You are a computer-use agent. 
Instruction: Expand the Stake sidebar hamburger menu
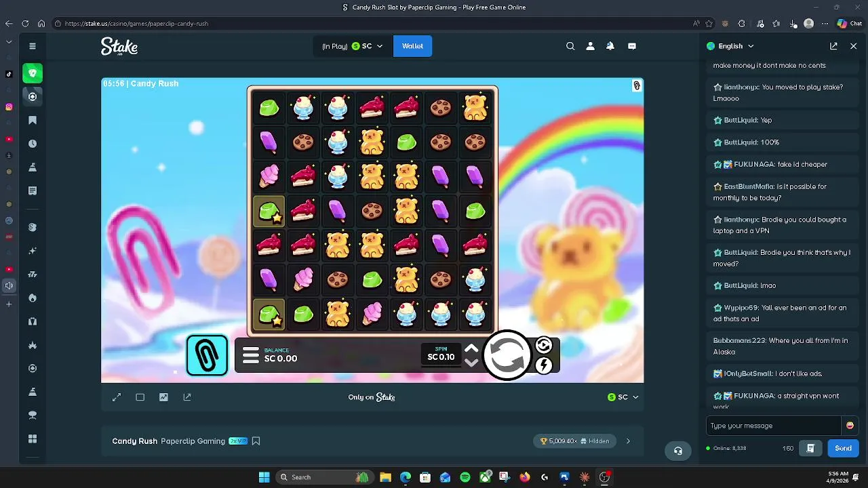[x=33, y=46]
